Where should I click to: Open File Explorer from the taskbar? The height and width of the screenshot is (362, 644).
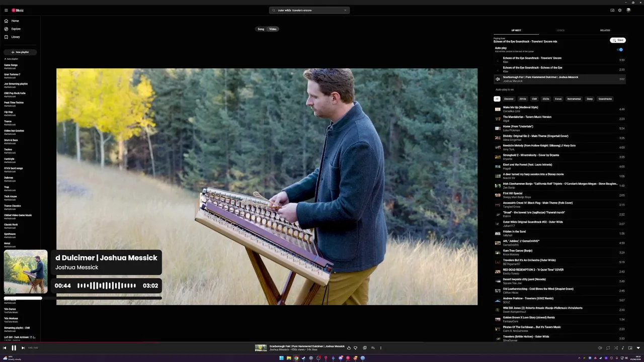[x=289, y=358]
